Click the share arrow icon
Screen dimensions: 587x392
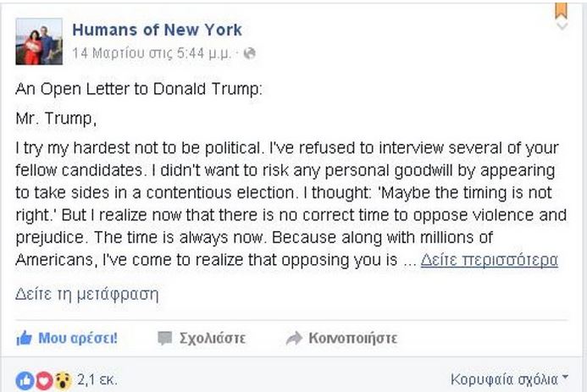[294, 339]
